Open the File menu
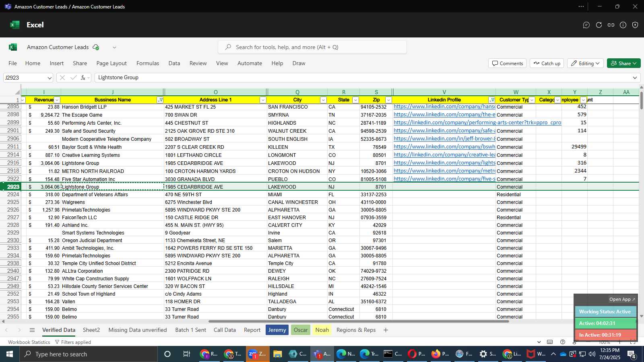 pos(13,63)
